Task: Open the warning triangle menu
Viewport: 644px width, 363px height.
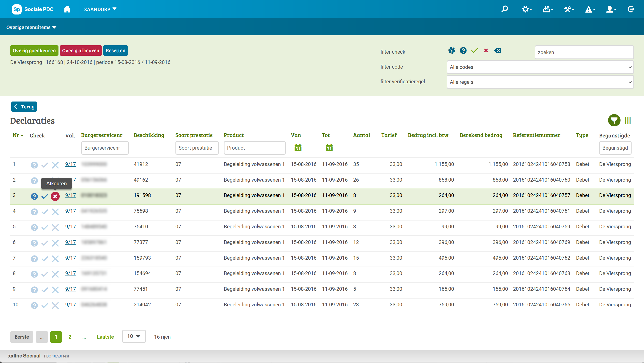Action: pyautogui.click(x=590, y=9)
